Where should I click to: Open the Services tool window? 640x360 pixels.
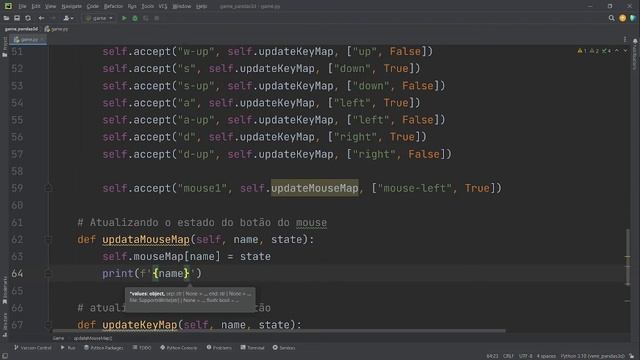point(284,348)
